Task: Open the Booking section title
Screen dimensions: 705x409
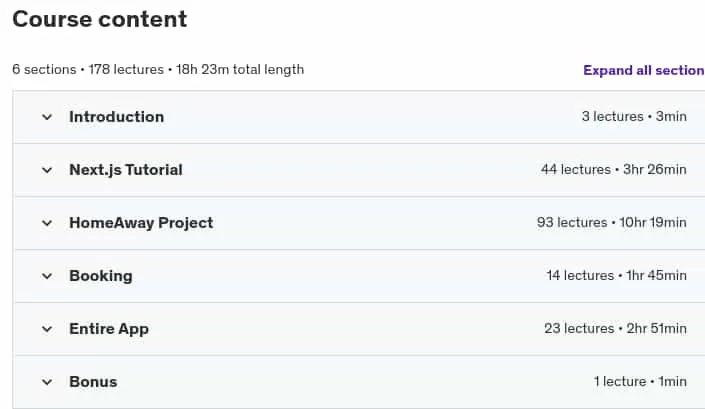Action: [101, 276]
